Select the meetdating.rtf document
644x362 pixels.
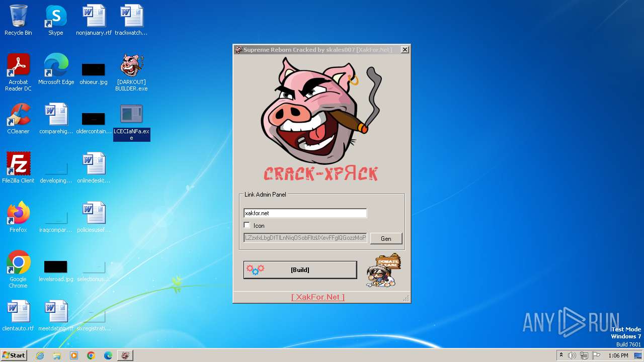(56, 316)
